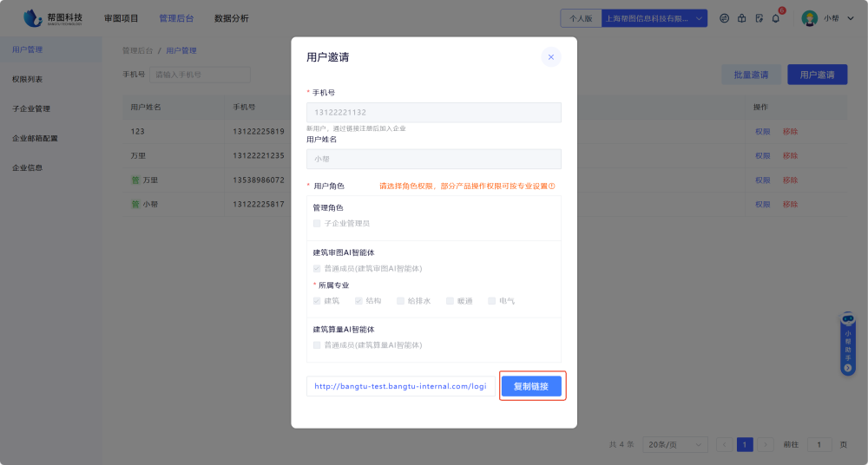Close the 用户邀请 dialog with X icon

click(550, 57)
